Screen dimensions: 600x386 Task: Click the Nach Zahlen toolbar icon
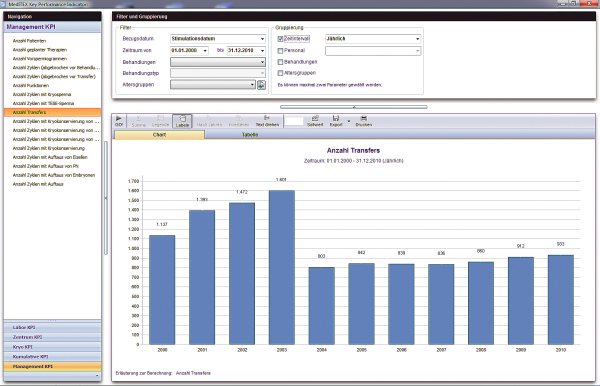[x=209, y=119]
